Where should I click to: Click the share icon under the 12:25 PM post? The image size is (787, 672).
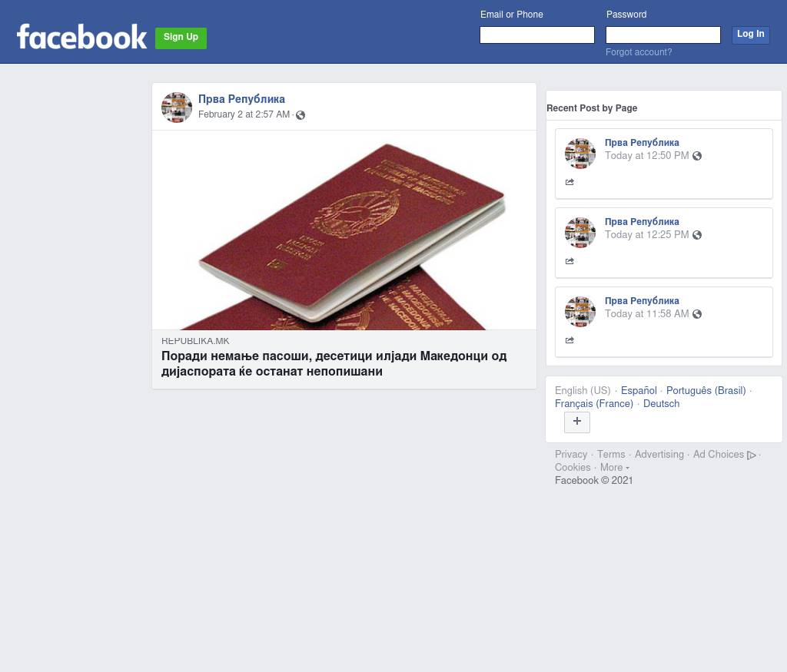click(569, 261)
